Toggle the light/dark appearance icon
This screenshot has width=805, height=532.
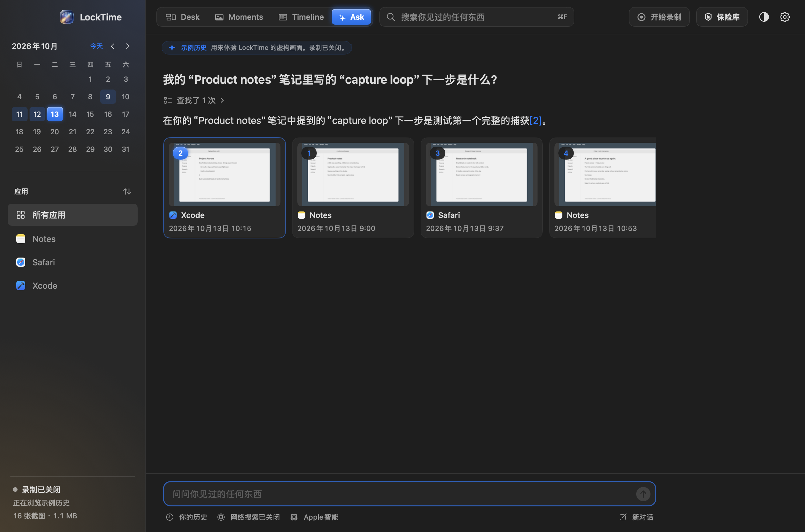click(x=763, y=17)
